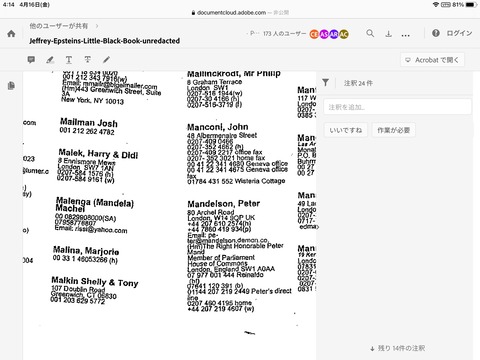
Task: Click the text '01784 431 552 Wisteria Cottage'
Action: (x=236, y=181)
